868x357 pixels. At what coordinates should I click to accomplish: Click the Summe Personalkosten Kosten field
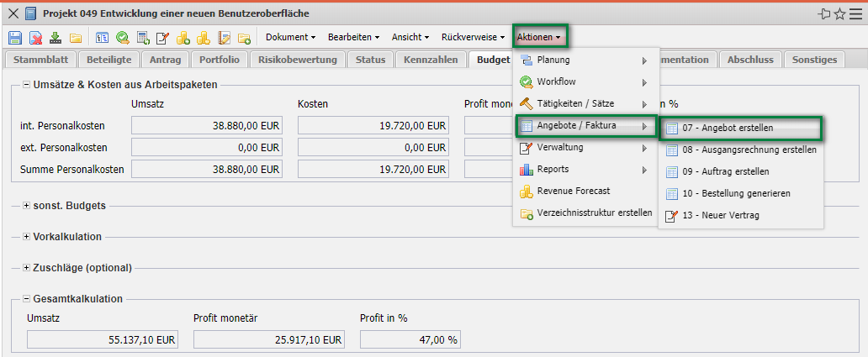tap(373, 169)
